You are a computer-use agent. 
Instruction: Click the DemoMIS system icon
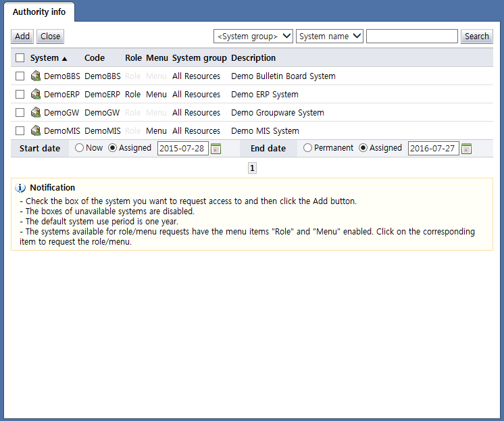pos(36,131)
